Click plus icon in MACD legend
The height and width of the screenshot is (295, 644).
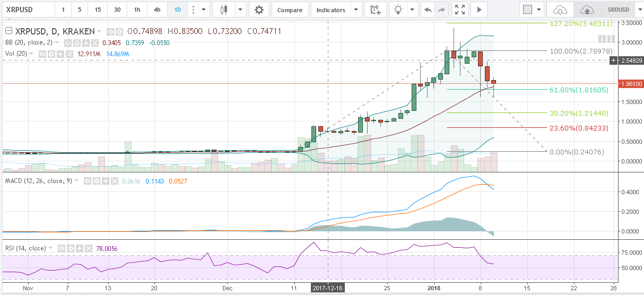click(x=106, y=181)
